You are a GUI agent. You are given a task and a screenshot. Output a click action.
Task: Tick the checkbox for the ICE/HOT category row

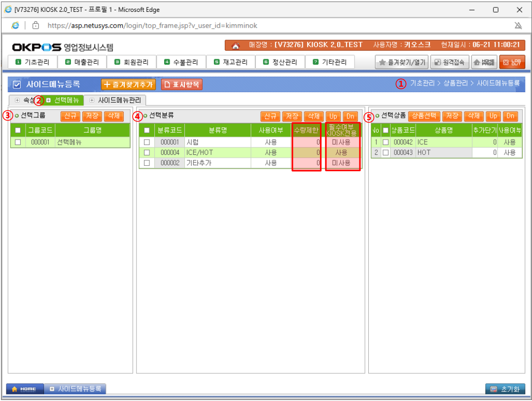(x=146, y=152)
